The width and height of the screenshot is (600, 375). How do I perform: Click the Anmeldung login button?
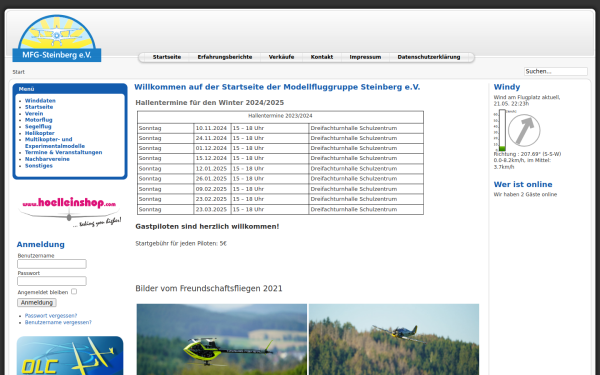[37, 303]
